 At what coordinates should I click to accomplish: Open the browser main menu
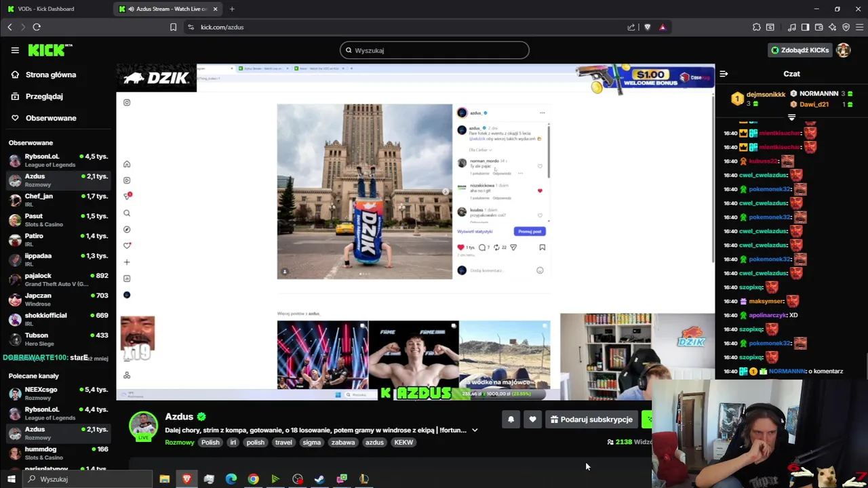859,27
